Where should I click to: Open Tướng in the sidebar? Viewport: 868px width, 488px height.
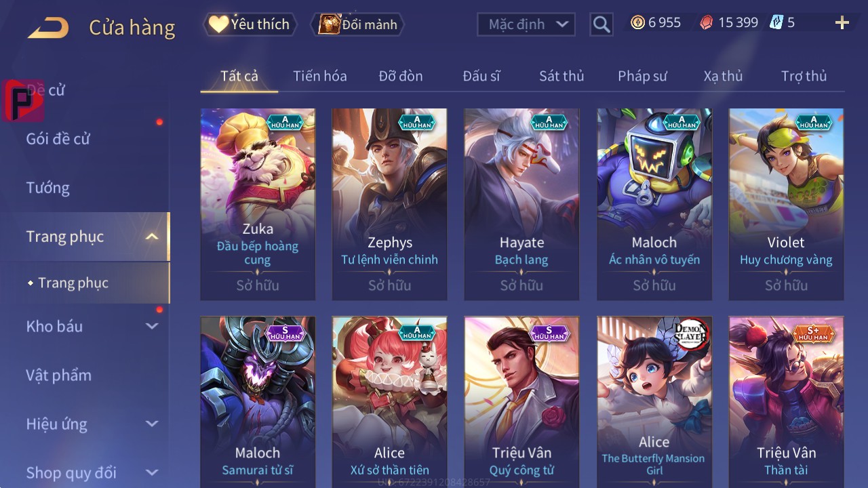(48, 188)
